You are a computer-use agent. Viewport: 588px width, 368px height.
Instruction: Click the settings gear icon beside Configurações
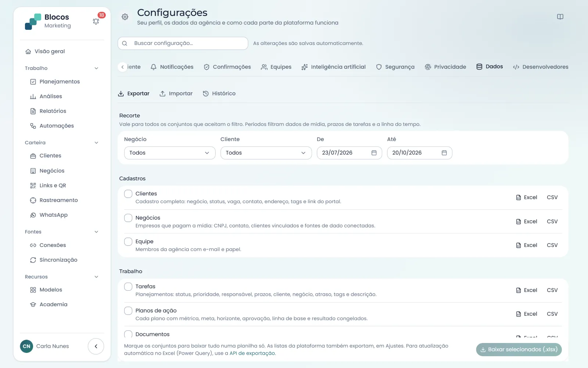tap(125, 17)
